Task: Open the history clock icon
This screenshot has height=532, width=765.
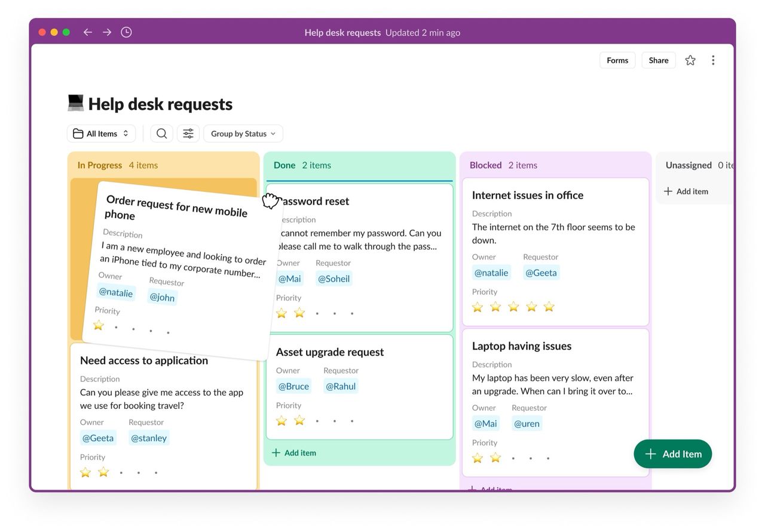Action: tap(126, 32)
